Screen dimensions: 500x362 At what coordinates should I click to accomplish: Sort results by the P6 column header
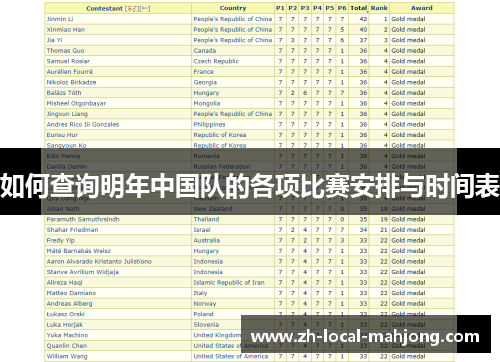(342, 8)
